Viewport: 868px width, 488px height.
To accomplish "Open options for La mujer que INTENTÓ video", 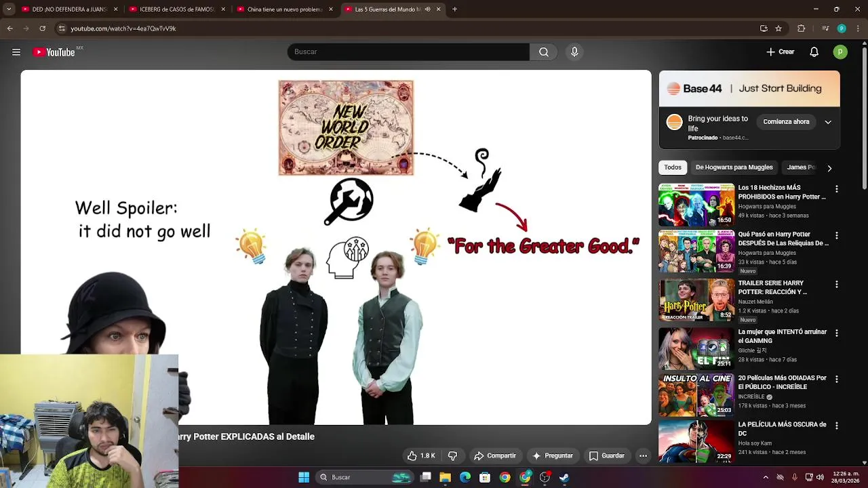I will [x=836, y=333].
